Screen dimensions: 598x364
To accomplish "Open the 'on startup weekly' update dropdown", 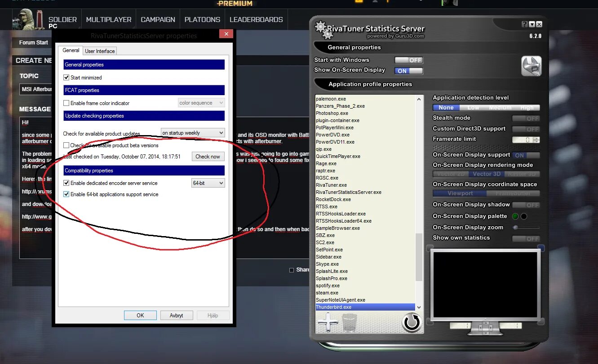I will coord(193,133).
